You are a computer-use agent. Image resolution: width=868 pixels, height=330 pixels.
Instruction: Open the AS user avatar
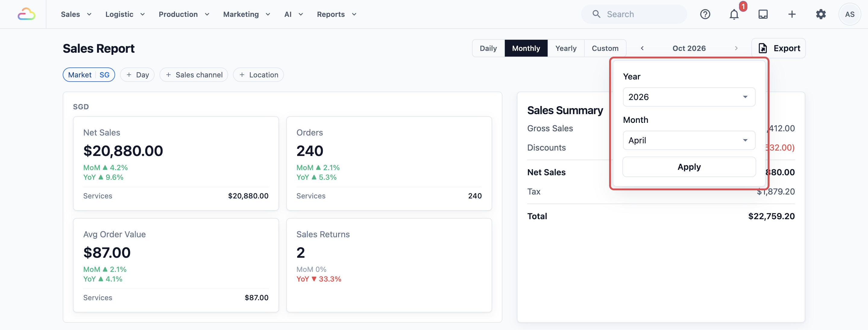point(850,14)
